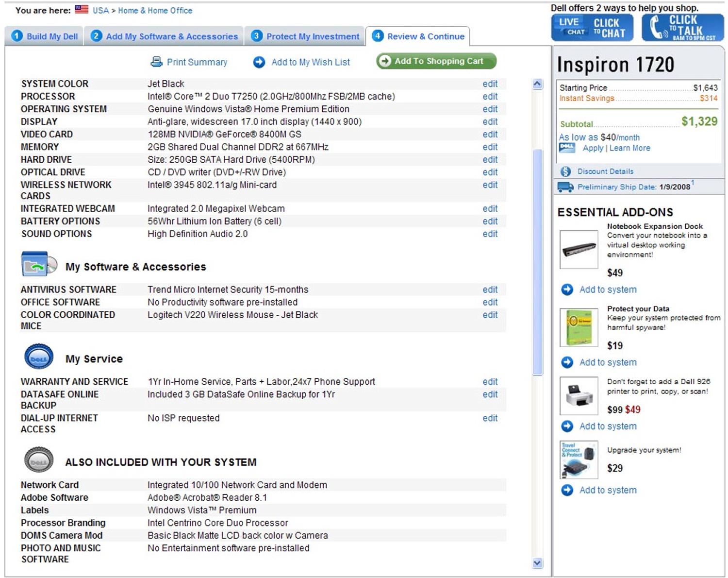Click the printer icon beside Print Summary
The image size is (728, 578).
[x=156, y=62]
